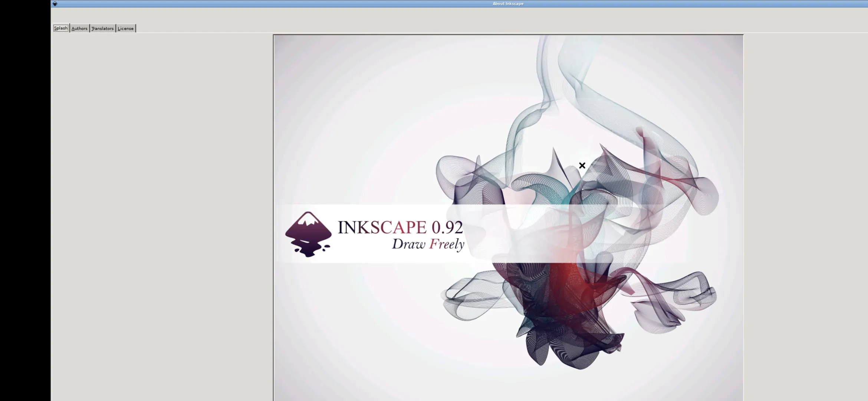Switch to the Authors tab

pos(79,29)
